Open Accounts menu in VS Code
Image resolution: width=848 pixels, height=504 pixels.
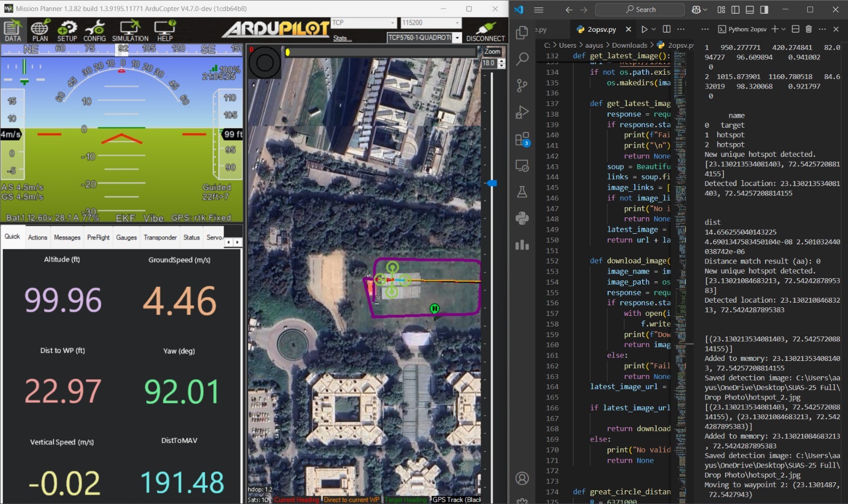click(522, 479)
